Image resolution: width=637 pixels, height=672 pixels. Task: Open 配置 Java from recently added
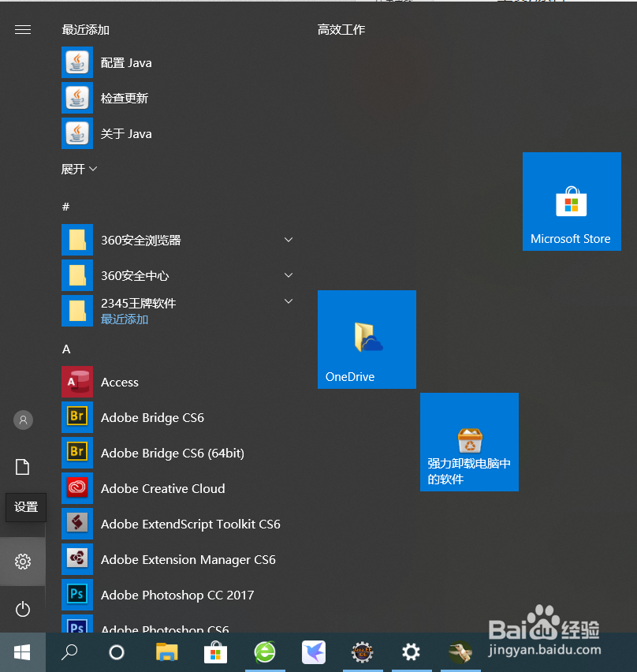tap(126, 62)
